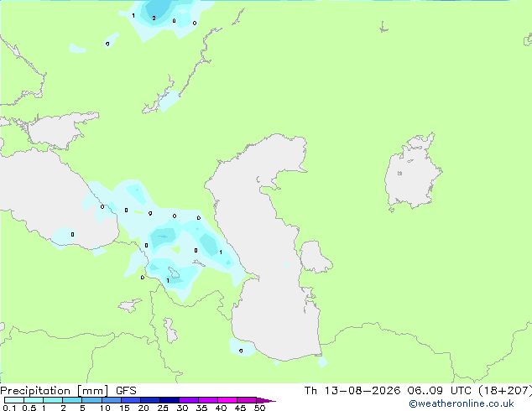The width and height of the screenshot is (532, 411).
Task: Open the weatheronline.co.uk copyright link
Action: 462,403
